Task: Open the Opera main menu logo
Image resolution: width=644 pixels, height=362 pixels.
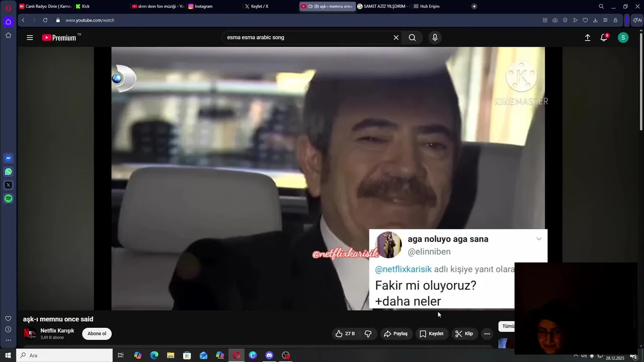Action: tap(8, 8)
